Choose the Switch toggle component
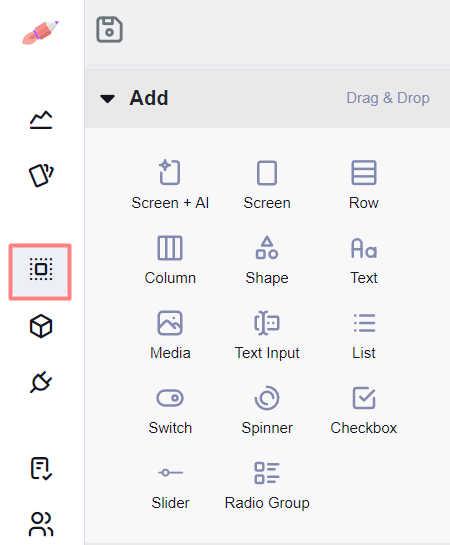Image resolution: width=450 pixels, height=545 pixels. pos(170,410)
